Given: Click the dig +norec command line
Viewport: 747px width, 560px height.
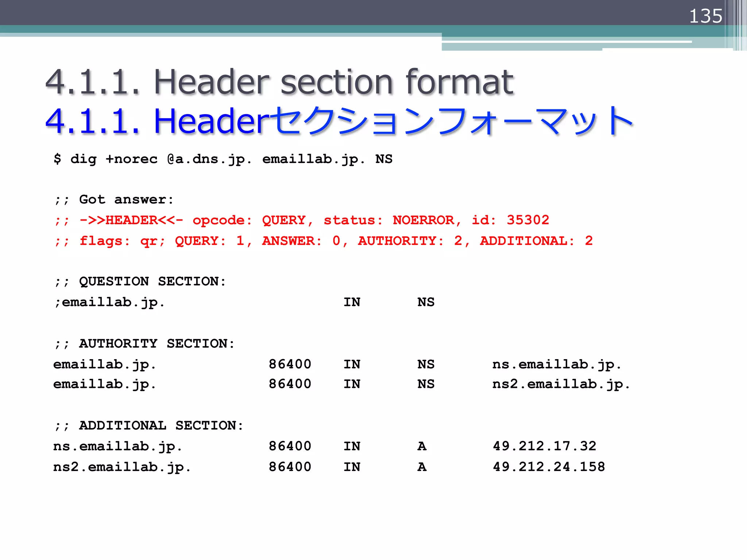Looking at the screenshot, I should click(x=223, y=159).
